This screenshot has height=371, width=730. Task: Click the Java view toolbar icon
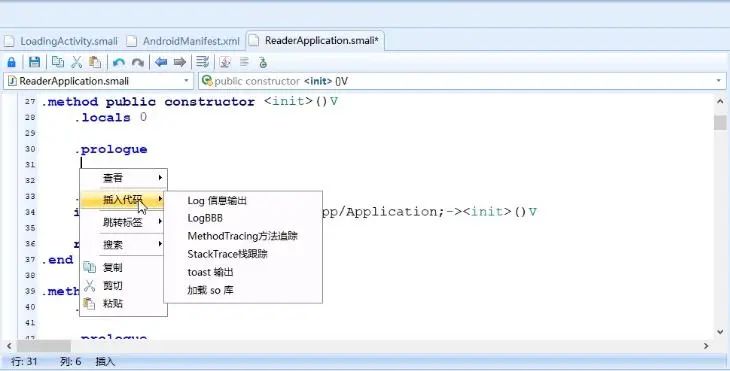pyautogui.click(x=225, y=62)
